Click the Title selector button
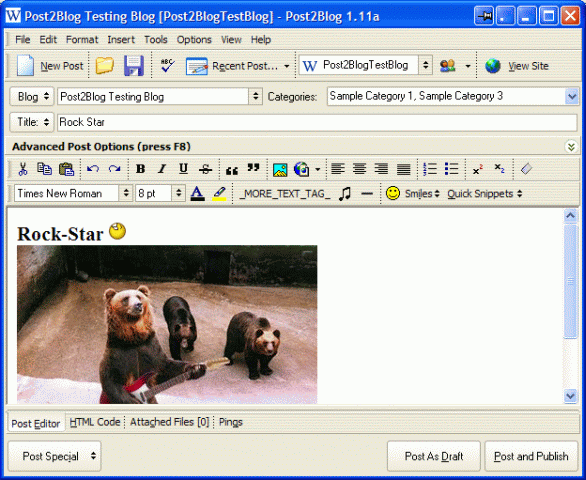Viewport: 586px width, 480px height. (x=32, y=122)
